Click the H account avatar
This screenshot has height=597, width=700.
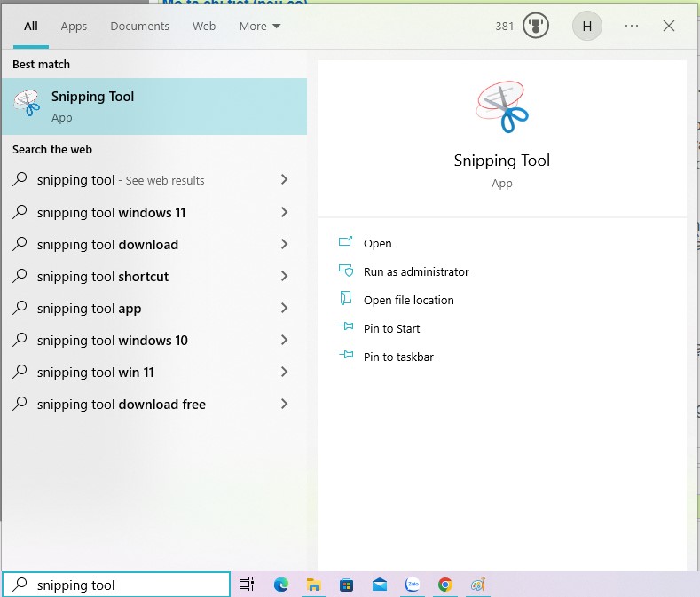[586, 26]
